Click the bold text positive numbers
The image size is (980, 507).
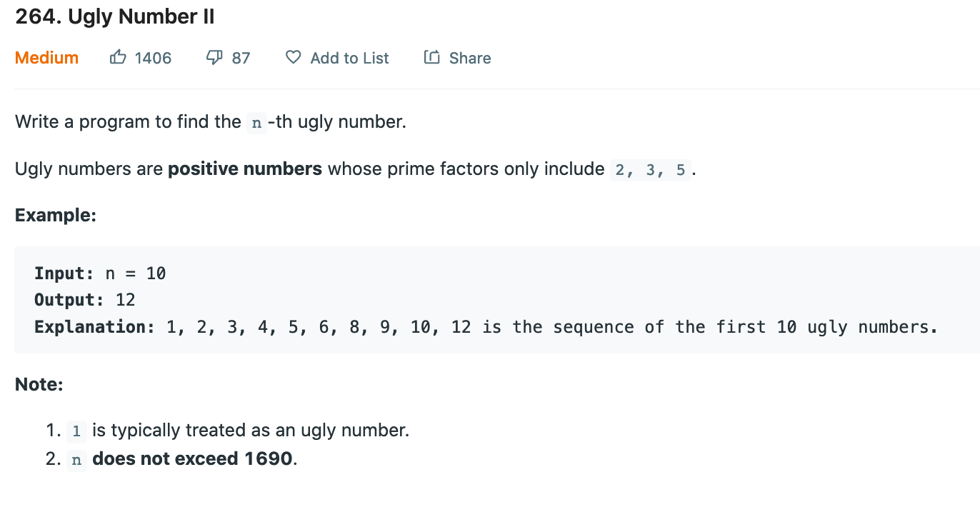click(x=245, y=169)
